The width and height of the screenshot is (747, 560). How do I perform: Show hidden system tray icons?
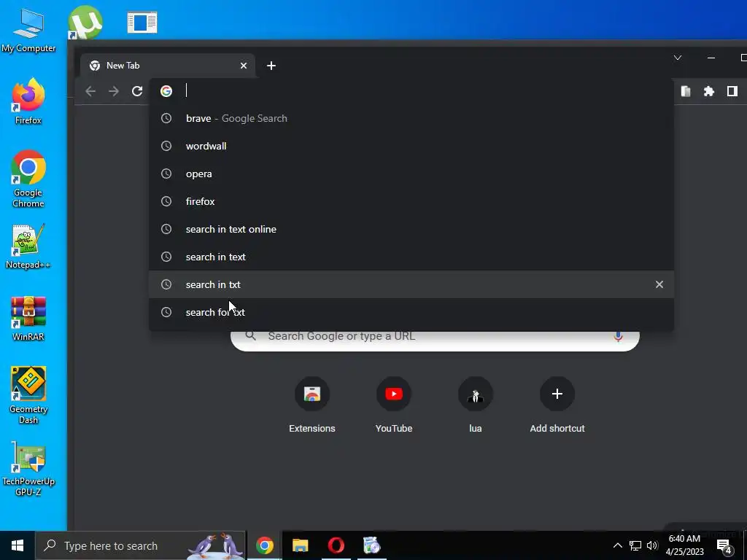617,545
